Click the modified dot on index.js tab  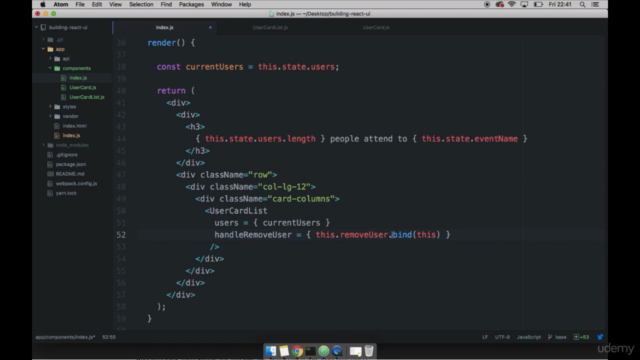click(210, 27)
